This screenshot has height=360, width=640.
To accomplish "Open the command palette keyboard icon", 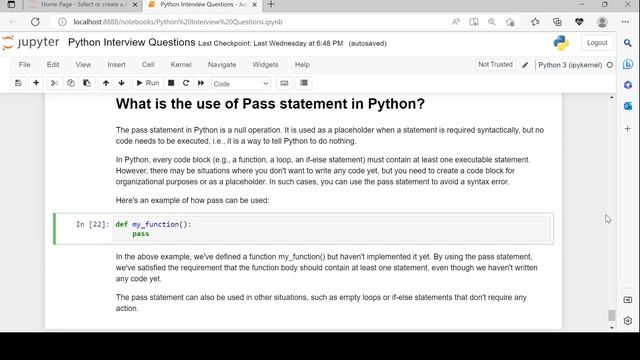I will coord(284,83).
